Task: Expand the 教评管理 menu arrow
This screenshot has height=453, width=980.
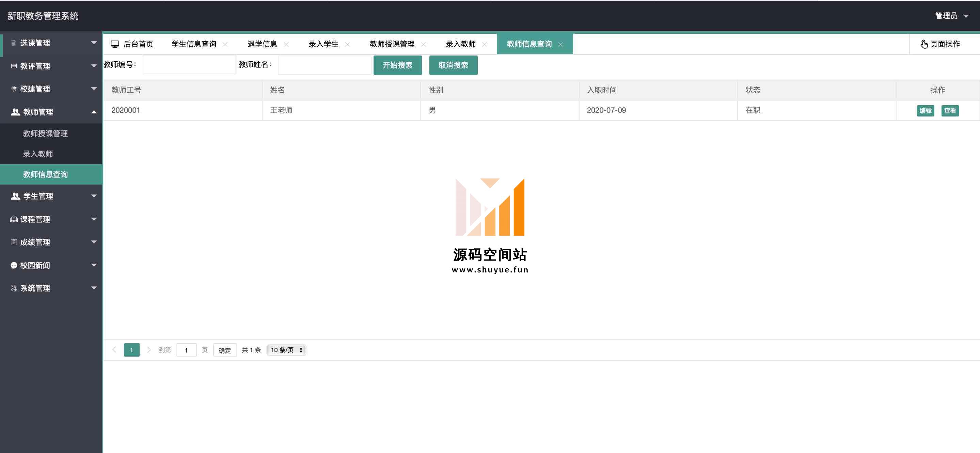Action: point(94,66)
